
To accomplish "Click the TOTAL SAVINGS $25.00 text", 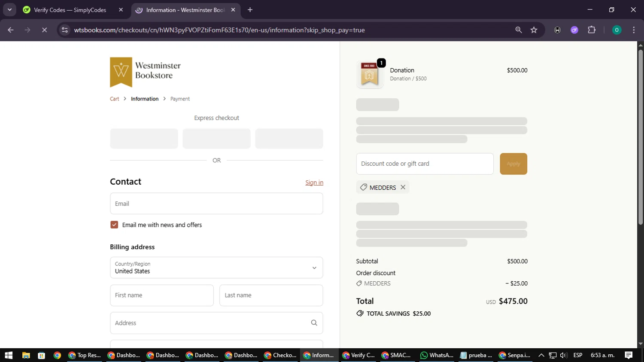I will [x=398, y=313].
